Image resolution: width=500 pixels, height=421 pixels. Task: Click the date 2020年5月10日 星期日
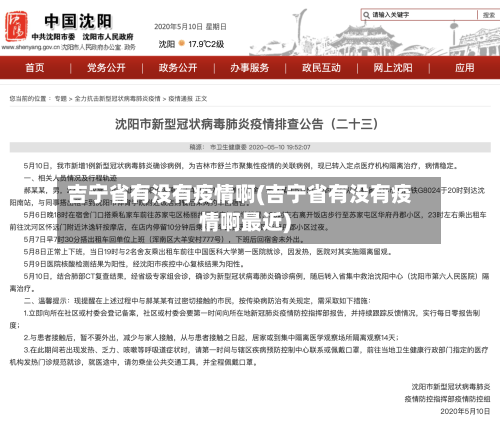click(x=190, y=27)
